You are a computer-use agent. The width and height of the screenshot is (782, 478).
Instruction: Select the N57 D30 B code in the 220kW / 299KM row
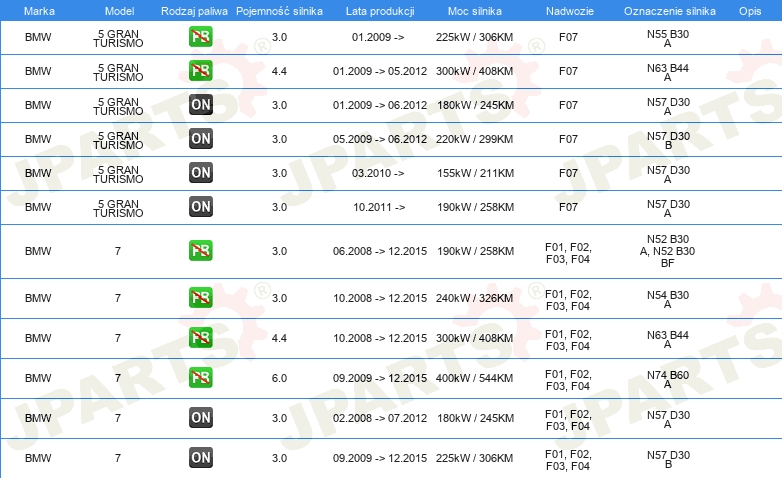coord(668,140)
